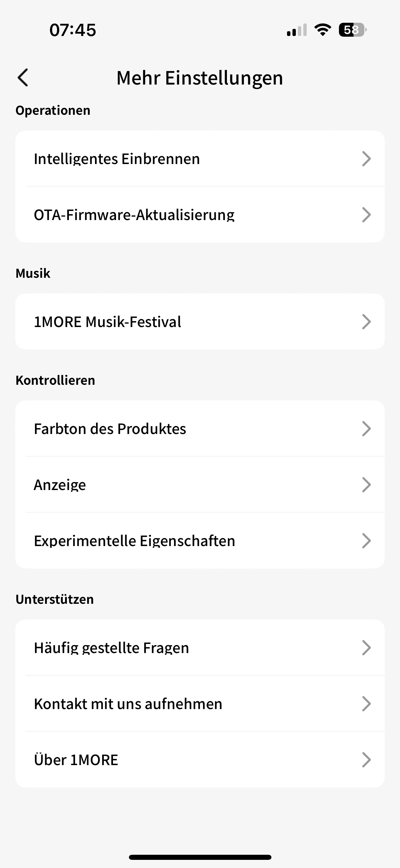Select Kontakt mit uns aufnehmen

click(x=128, y=704)
